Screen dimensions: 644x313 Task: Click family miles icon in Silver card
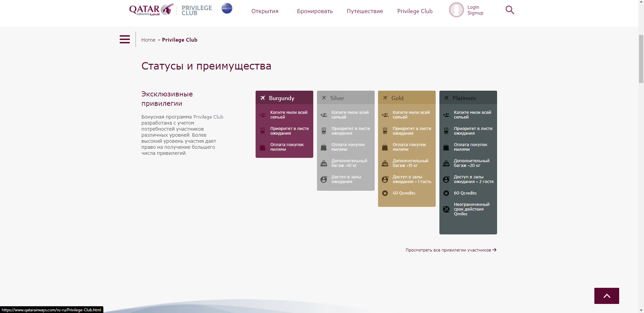click(x=324, y=115)
